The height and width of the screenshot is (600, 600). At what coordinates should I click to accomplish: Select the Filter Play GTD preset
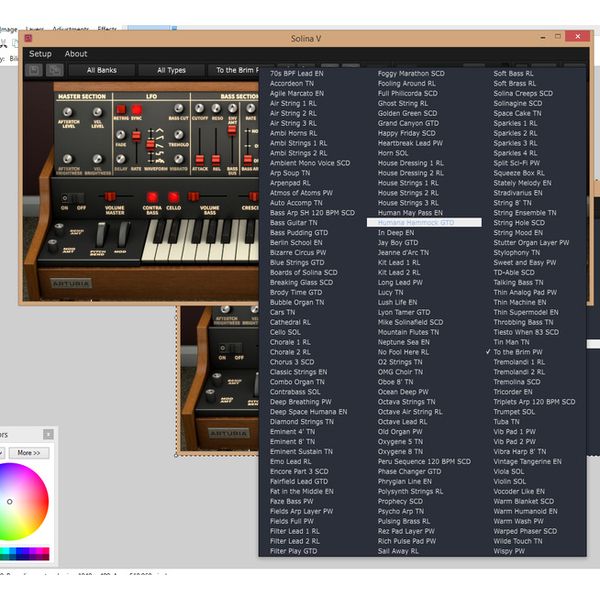(293, 551)
